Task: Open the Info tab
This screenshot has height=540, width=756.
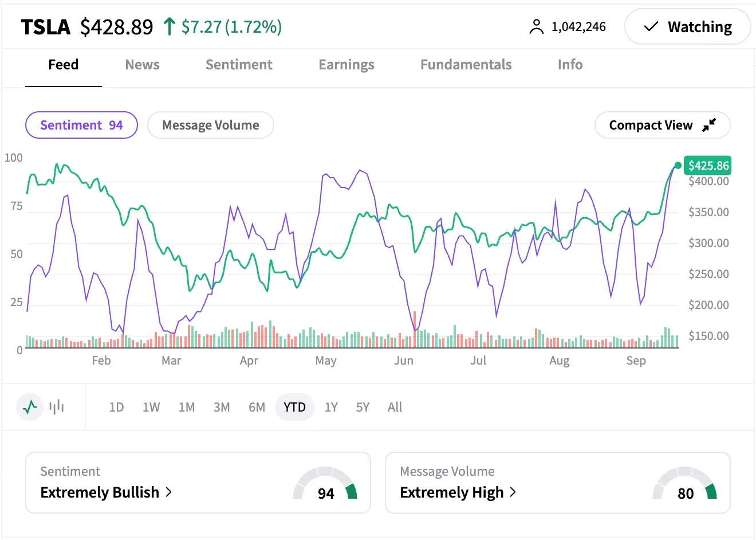Action: (x=570, y=65)
